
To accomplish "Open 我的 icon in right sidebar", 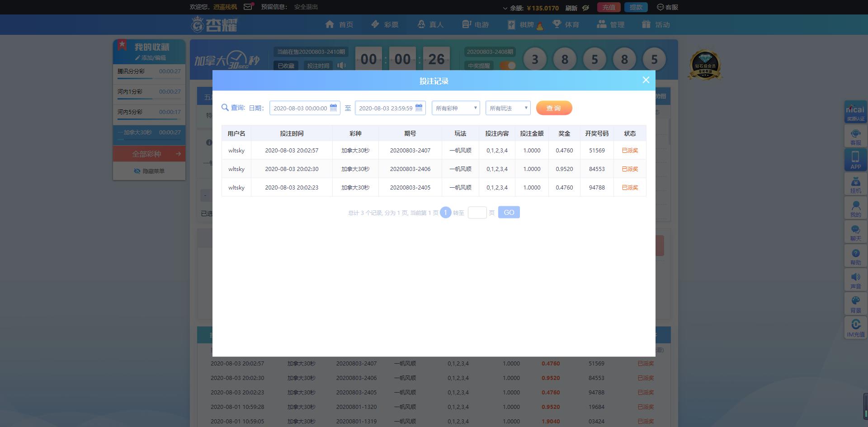I will coord(855,208).
